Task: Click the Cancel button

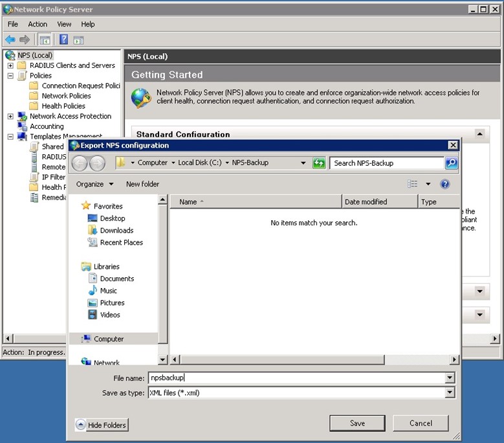Action: (421, 424)
